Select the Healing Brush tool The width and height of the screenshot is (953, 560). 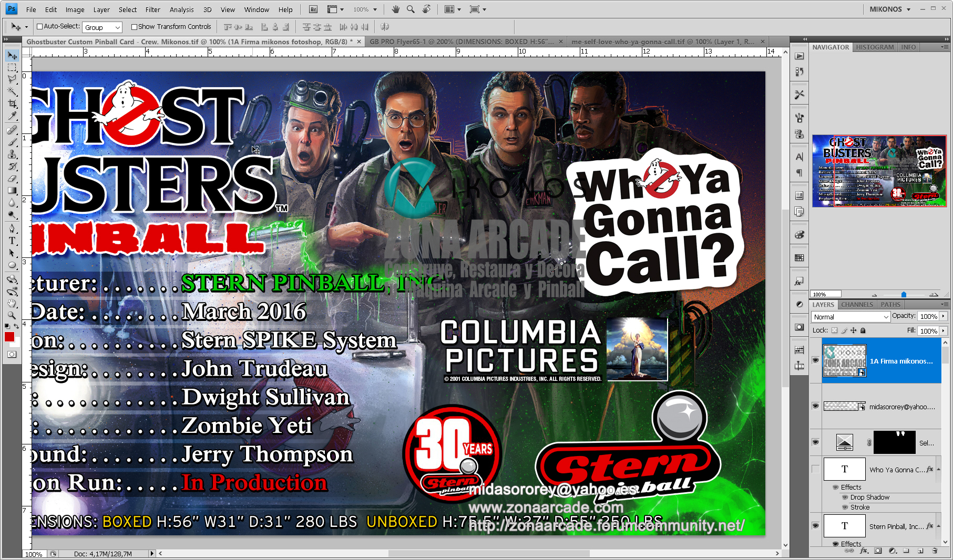pyautogui.click(x=12, y=130)
